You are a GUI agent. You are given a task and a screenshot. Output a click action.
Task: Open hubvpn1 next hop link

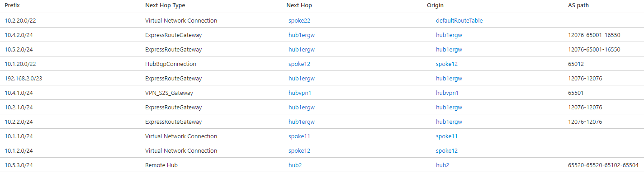click(300, 93)
